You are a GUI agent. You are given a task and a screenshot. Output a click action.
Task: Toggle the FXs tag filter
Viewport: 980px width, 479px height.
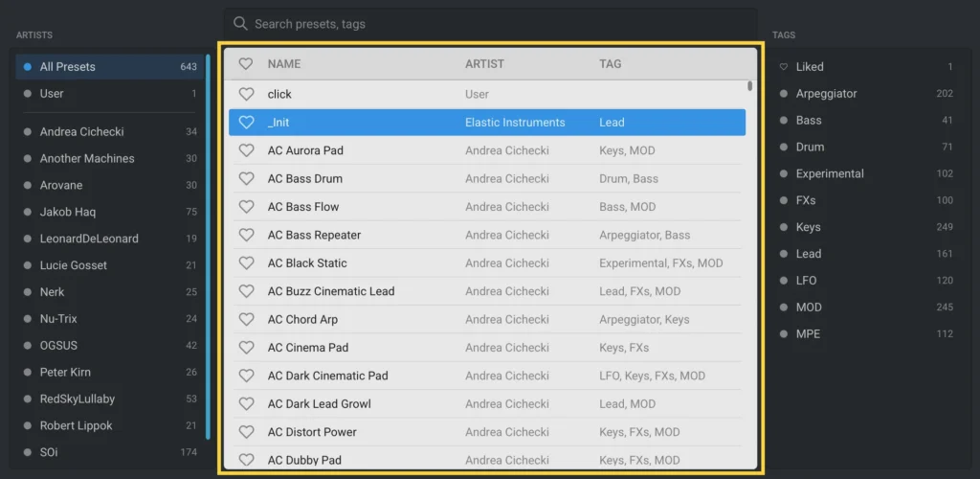point(867,200)
